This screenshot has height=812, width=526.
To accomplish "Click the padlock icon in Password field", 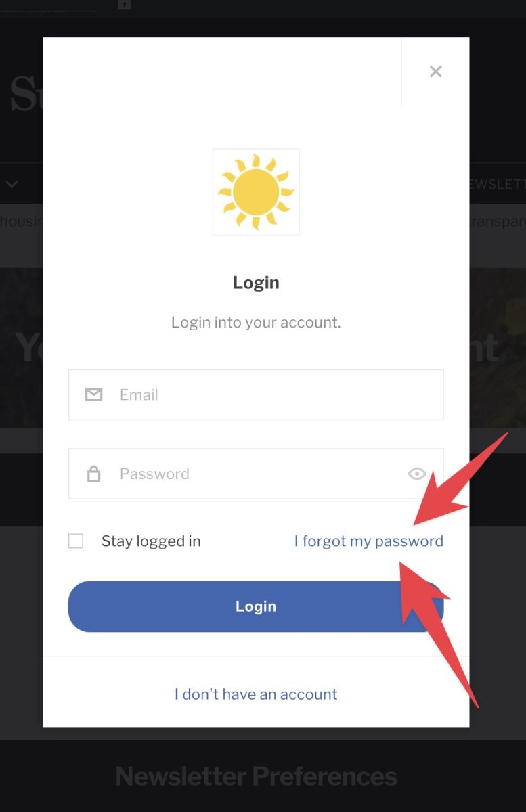I will tap(93, 474).
